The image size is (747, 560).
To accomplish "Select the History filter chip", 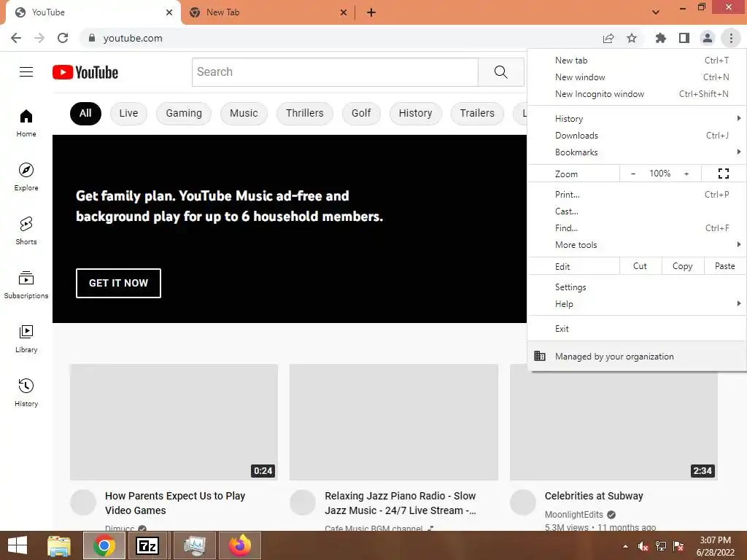I will tap(415, 113).
